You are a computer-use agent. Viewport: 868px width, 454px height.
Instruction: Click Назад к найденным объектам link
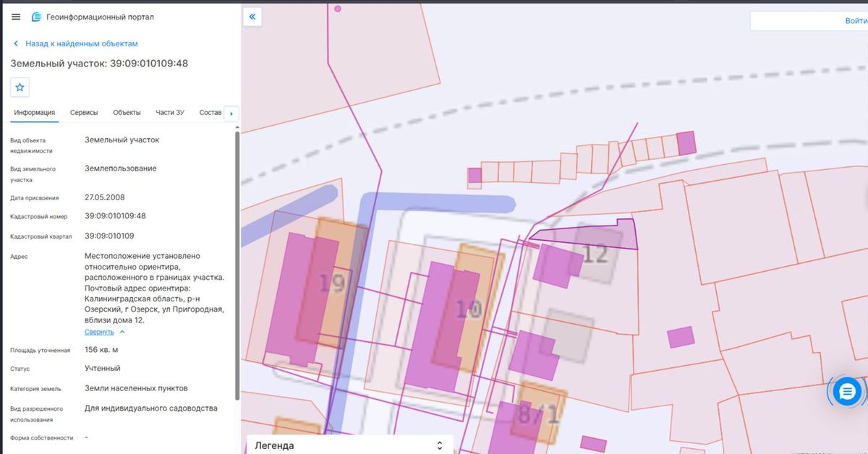[x=81, y=43]
